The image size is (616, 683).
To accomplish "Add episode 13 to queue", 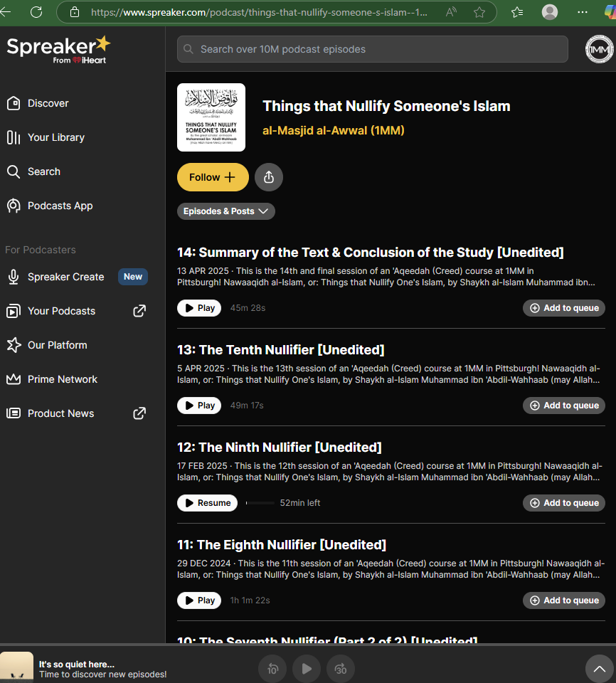I will tap(564, 406).
